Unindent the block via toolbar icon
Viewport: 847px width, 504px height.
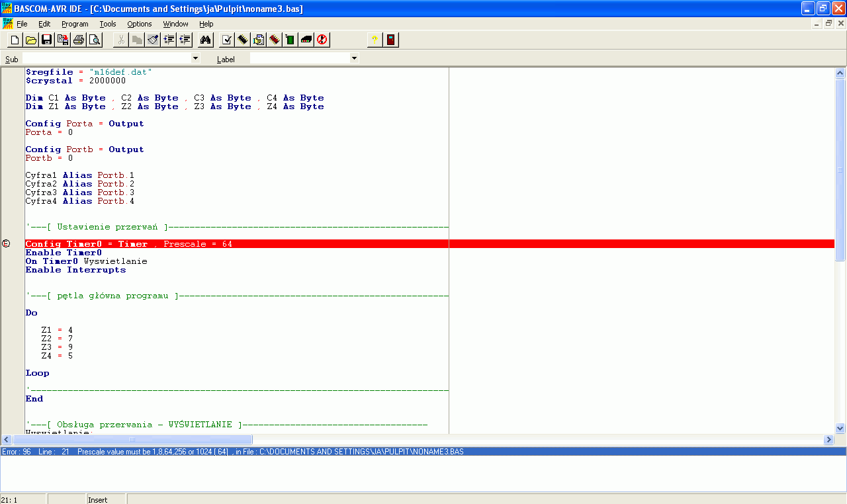185,40
